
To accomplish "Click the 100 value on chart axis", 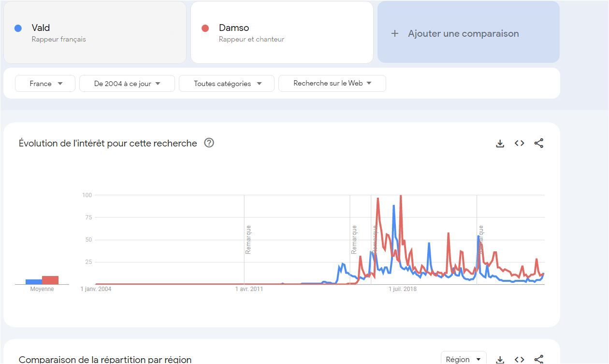I will (x=87, y=195).
